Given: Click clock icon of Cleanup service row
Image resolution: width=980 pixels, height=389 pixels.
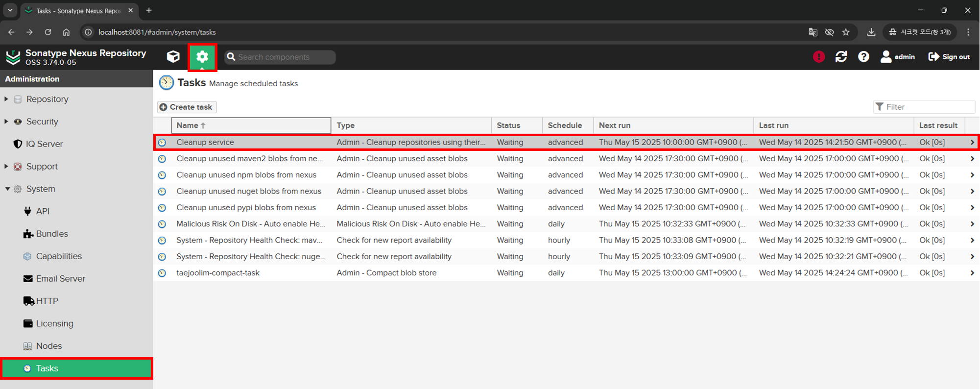Looking at the screenshot, I should pos(162,143).
